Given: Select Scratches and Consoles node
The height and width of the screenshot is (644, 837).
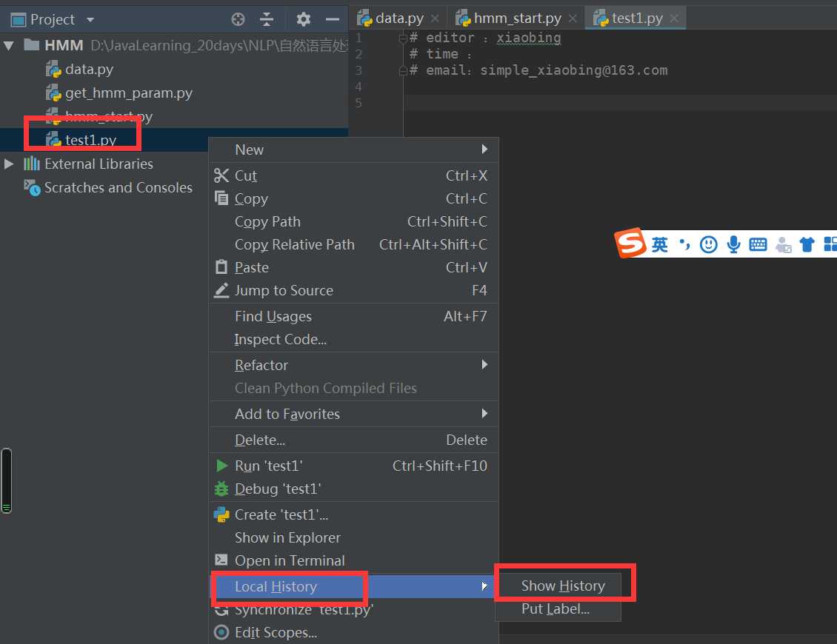Looking at the screenshot, I should pos(118,188).
